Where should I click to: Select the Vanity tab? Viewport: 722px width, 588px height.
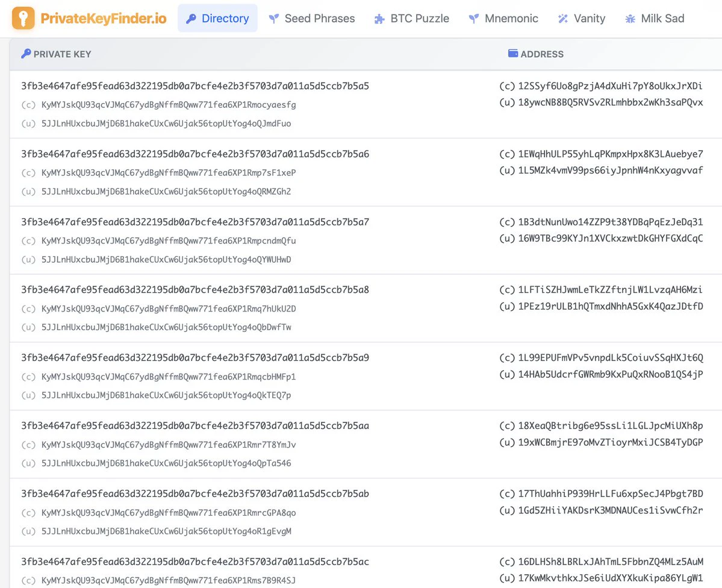point(582,19)
